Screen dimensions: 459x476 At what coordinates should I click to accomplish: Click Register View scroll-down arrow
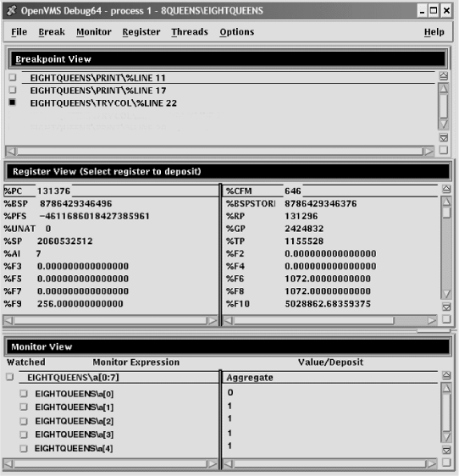(446, 294)
